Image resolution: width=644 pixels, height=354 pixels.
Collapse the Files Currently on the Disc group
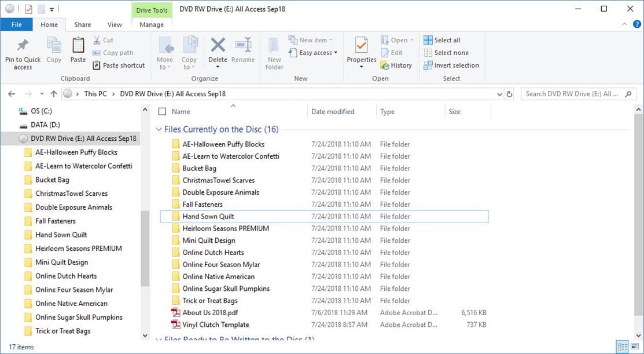[159, 129]
